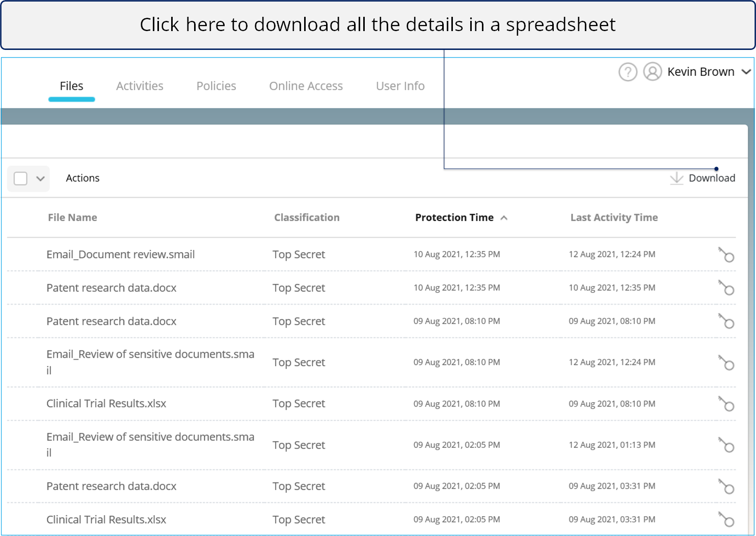Sort by the File Name column header
Viewport: 756px width, 536px height.
[72, 218]
